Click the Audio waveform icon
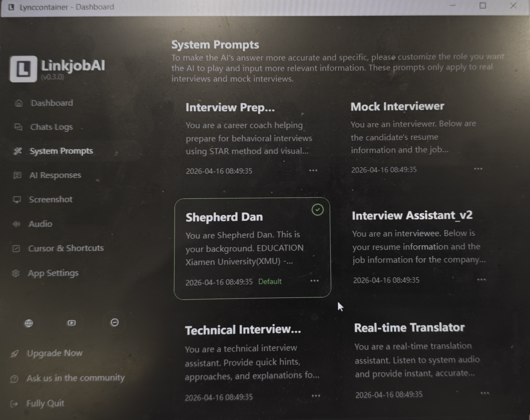This screenshot has width=530, height=420. (17, 224)
